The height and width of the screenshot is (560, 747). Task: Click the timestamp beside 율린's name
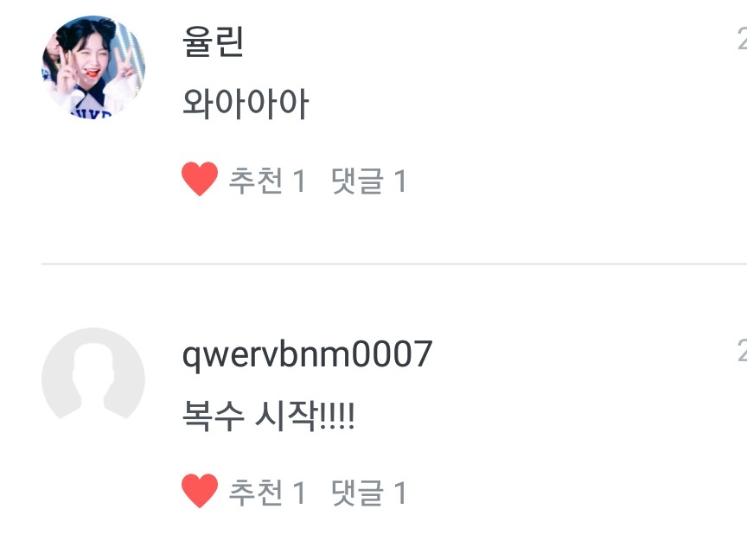click(x=742, y=40)
